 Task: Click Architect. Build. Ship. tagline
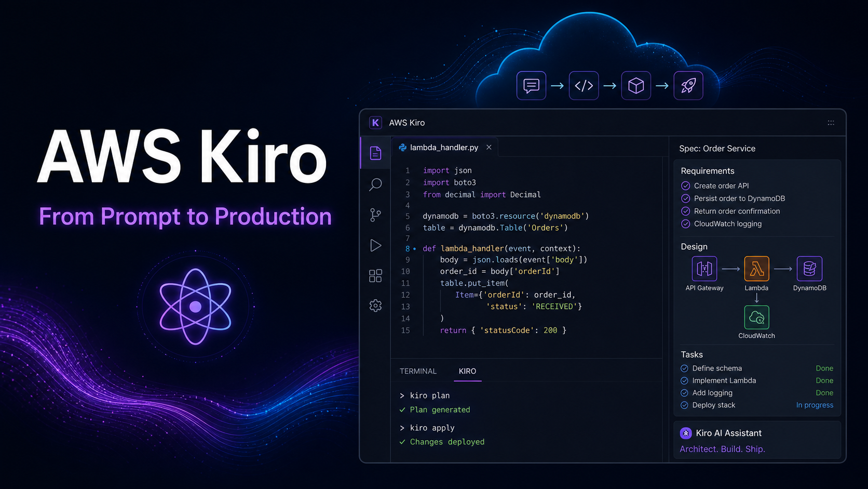pyautogui.click(x=722, y=449)
